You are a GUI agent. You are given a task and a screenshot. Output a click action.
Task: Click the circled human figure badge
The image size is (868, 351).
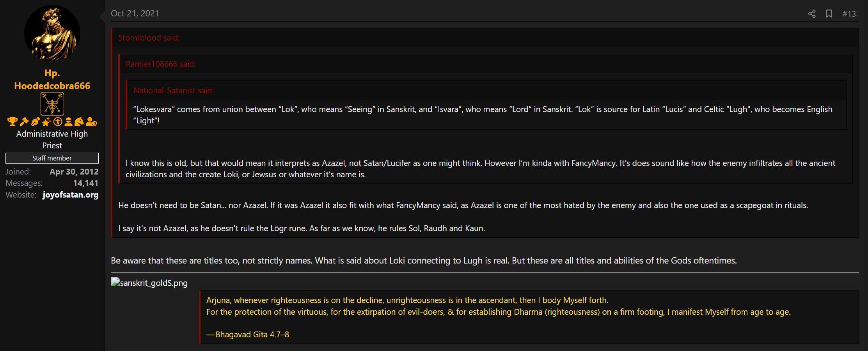pyautogui.click(x=58, y=122)
